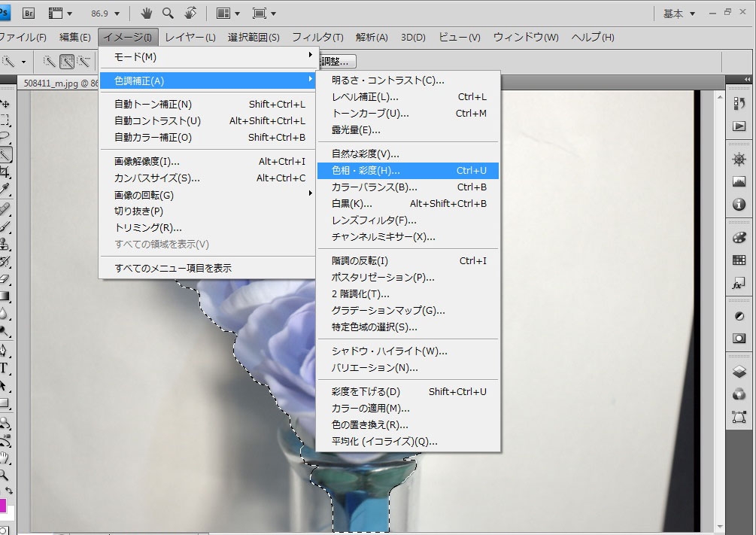This screenshot has width=756, height=535.
Task: Open the Adjustments panel icon
Action: pyautogui.click(x=739, y=317)
